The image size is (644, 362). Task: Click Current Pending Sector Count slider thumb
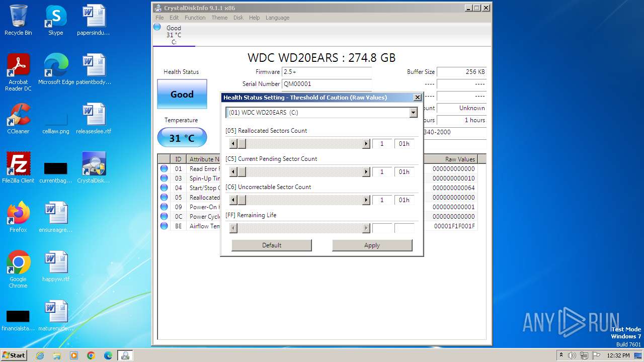click(x=242, y=172)
